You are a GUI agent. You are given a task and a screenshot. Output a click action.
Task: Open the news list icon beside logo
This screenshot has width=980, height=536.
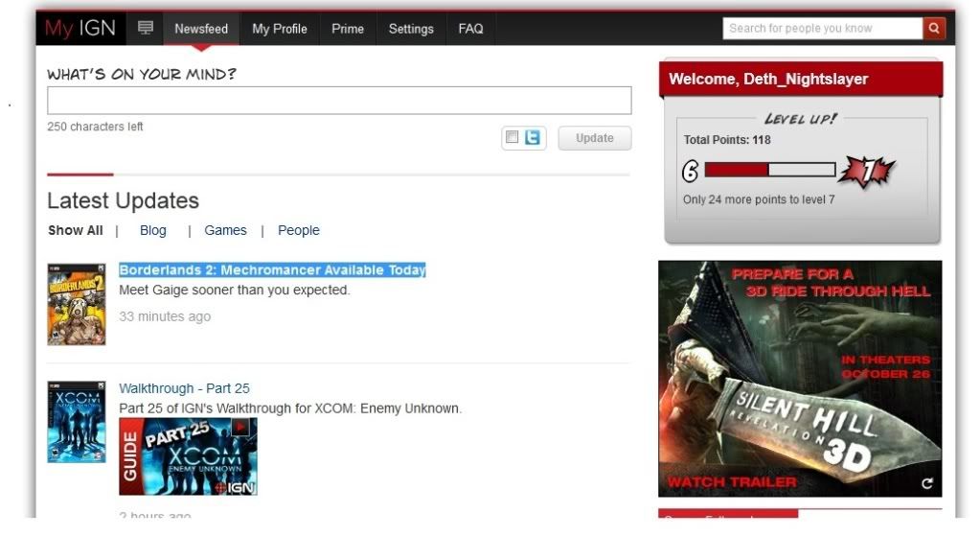coord(145,28)
